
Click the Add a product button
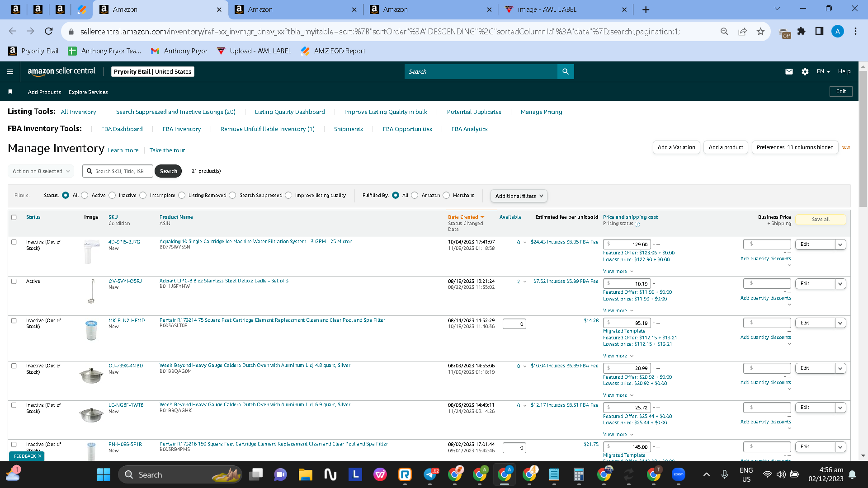coord(726,147)
